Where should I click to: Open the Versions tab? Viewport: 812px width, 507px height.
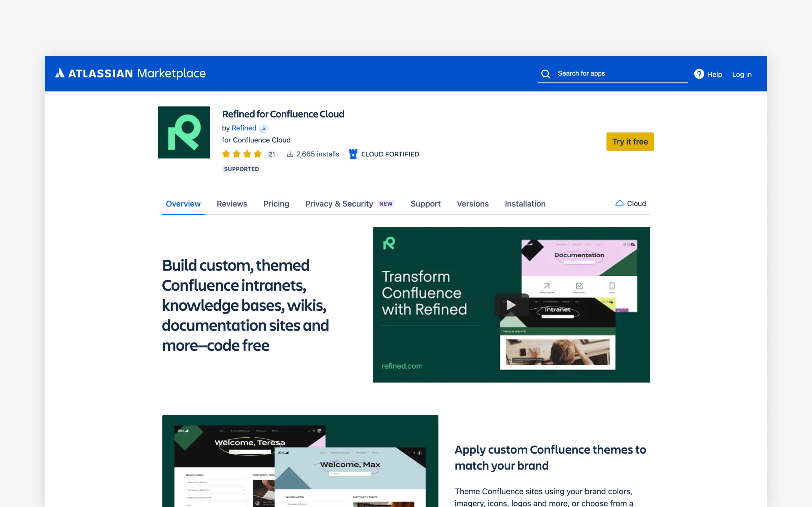tap(473, 204)
